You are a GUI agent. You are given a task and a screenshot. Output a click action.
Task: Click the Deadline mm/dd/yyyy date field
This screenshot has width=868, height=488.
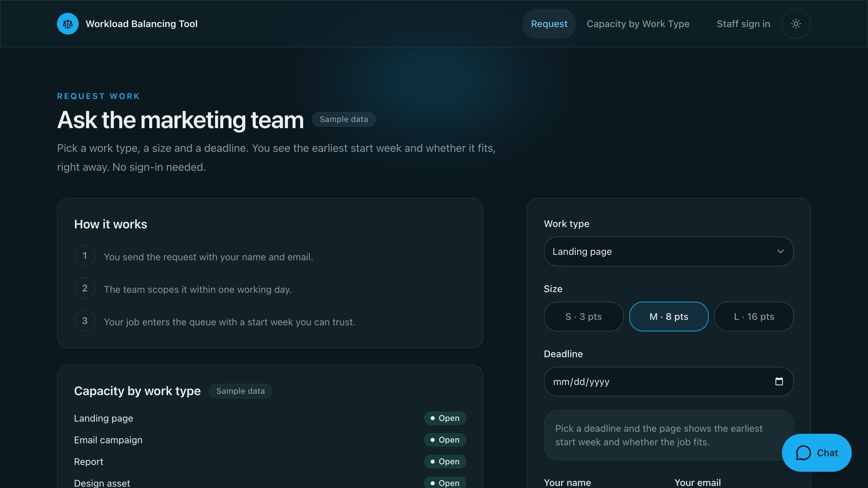tap(669, 382)
